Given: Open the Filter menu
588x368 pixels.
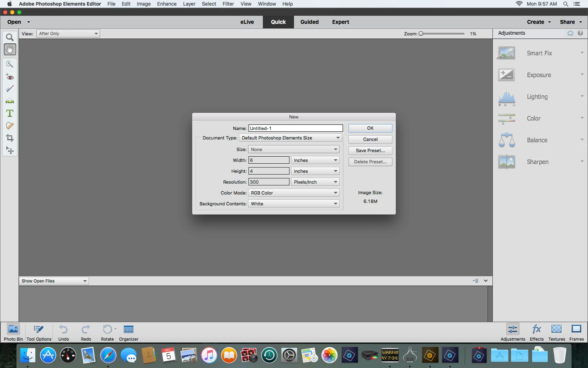Looking at the screenshot, I should click(228, 4).
